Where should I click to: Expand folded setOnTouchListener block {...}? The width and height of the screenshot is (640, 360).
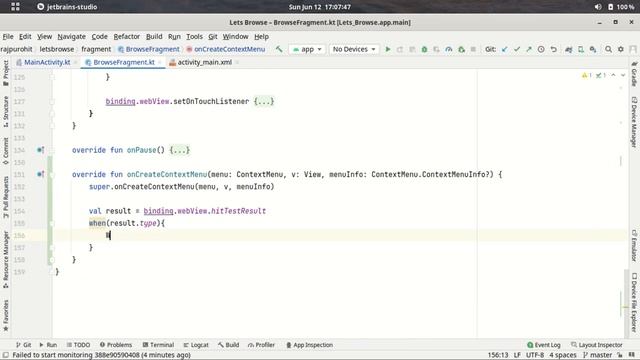pyautogui.click(x=264, y=101)
